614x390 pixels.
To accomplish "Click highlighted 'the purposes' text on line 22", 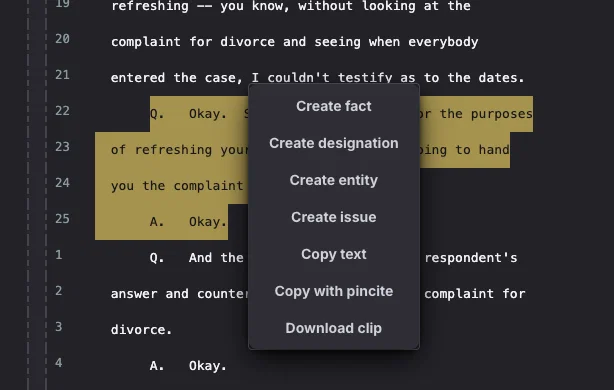I will [x=486, y=114].
